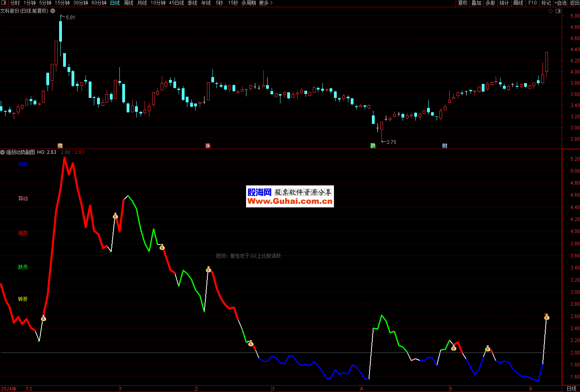580x392 pixels.
Task: Select the 60分钟 period
Action: point(99,3)
